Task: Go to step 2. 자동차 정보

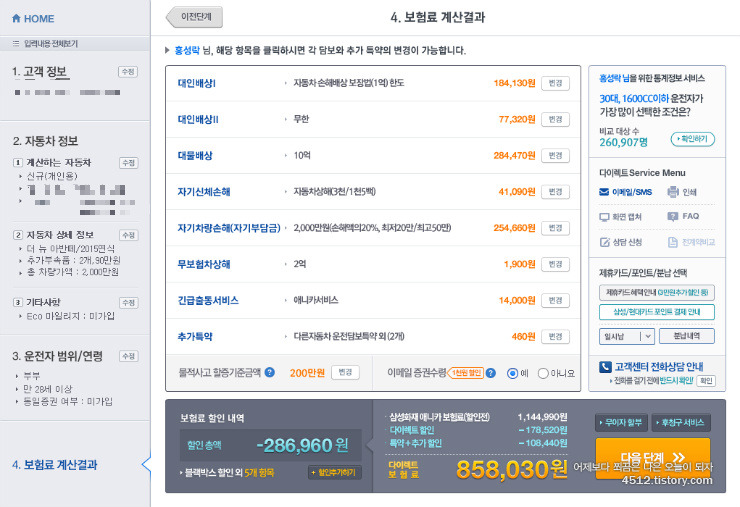Action: pos(45,141)
